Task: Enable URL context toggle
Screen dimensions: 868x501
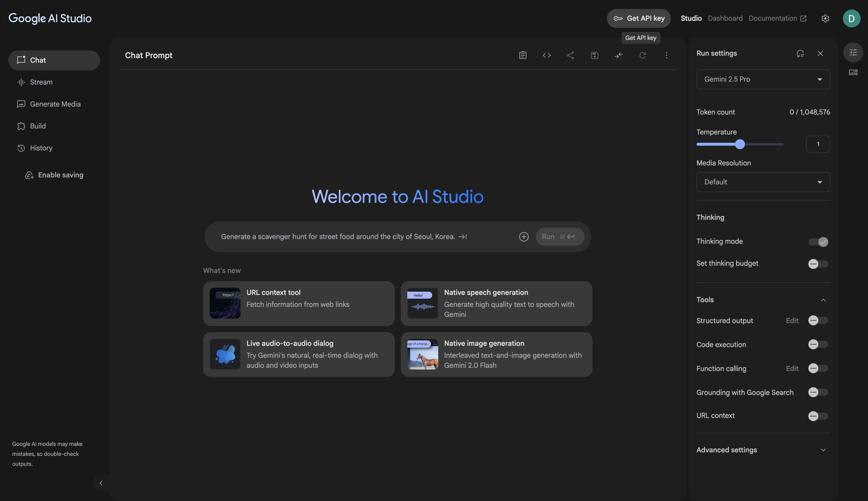Action: tap(818, 416)
